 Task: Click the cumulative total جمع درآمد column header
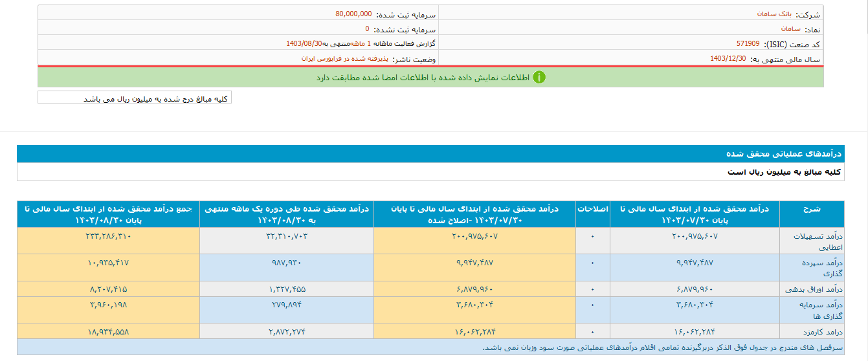107,214
